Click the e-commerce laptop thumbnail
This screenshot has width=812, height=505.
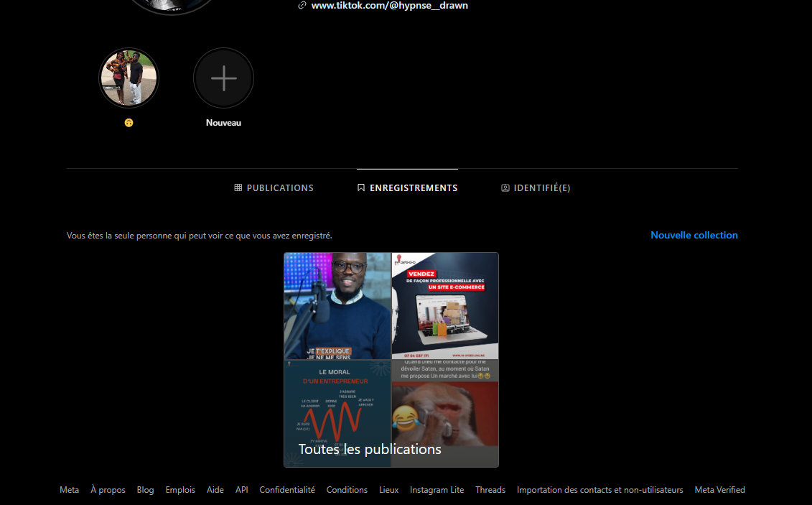tap(445, 306)
